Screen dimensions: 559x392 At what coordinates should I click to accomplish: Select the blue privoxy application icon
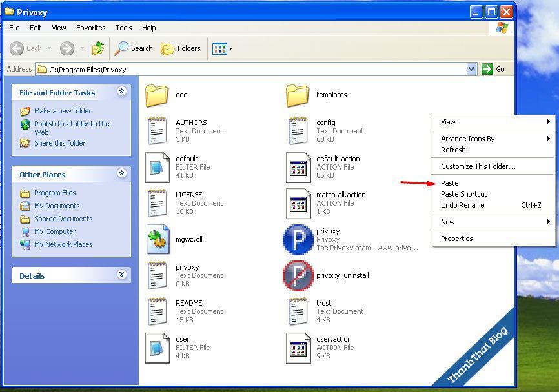point(298,239)
